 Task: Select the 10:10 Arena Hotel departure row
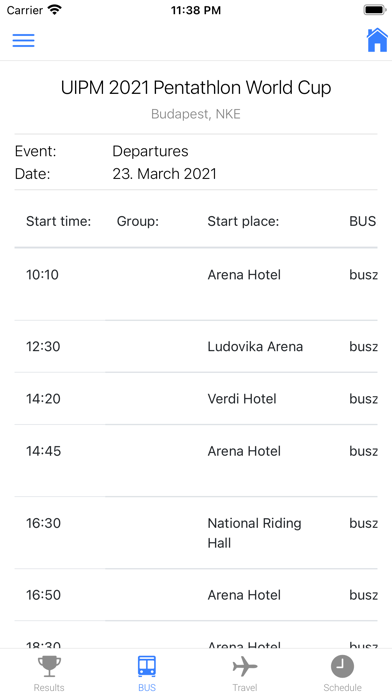(x=196, y=284)
